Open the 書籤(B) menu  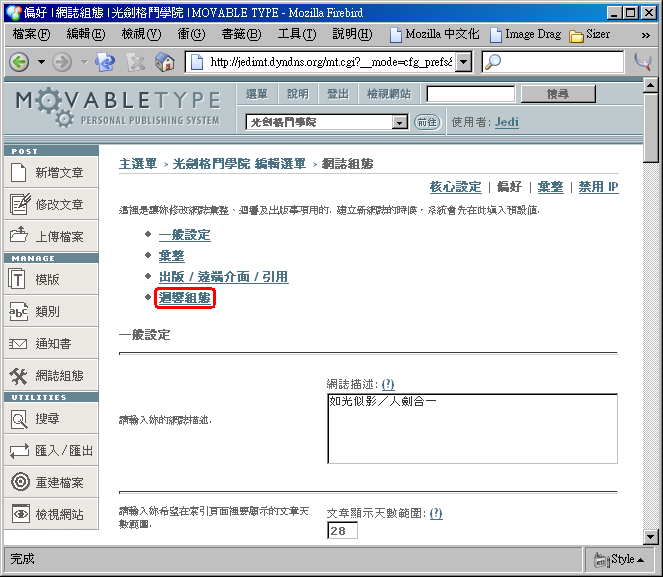pyautogui.click(x=241, y=34)
